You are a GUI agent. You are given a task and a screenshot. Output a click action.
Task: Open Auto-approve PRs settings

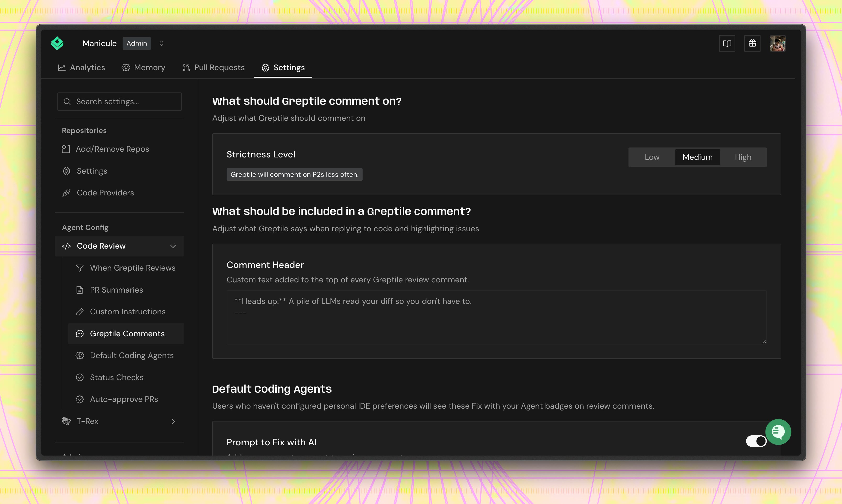[126, 399]
